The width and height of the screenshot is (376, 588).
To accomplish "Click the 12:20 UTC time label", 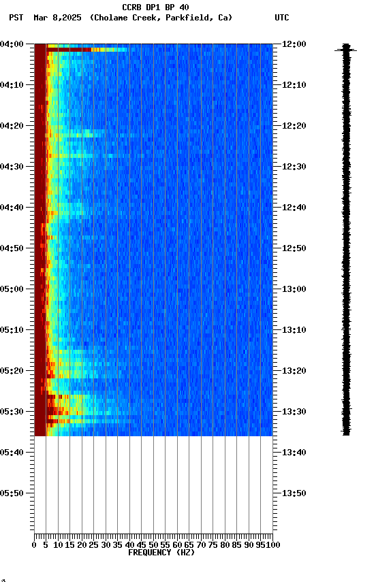I will [294, 126].
